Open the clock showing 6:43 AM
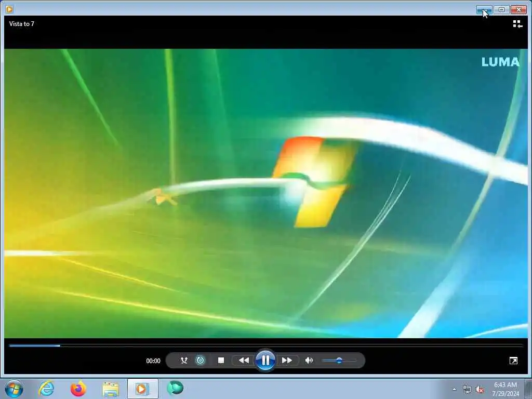The image size is (532, 399). [505, 389]
